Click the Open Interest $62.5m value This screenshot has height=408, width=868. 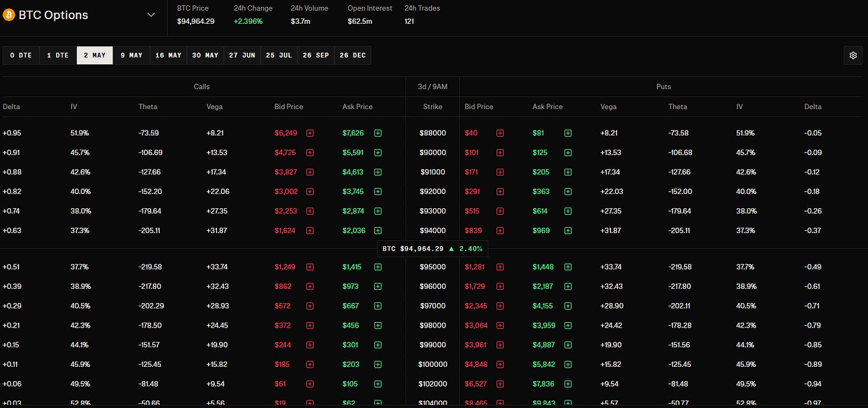(x=359, y=21)
